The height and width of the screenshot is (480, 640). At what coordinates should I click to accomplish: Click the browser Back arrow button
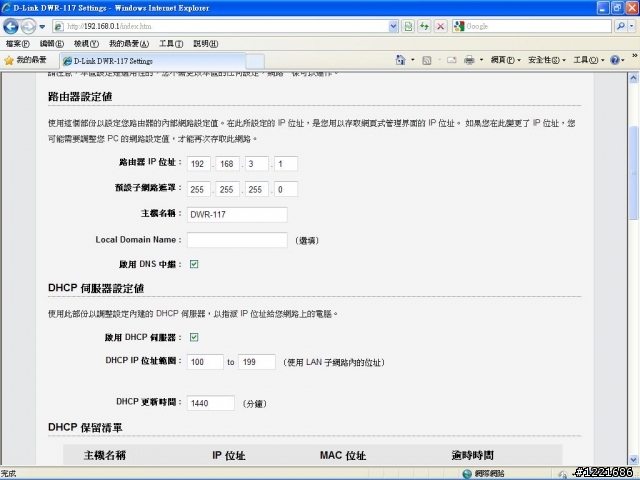pos(11,27)
